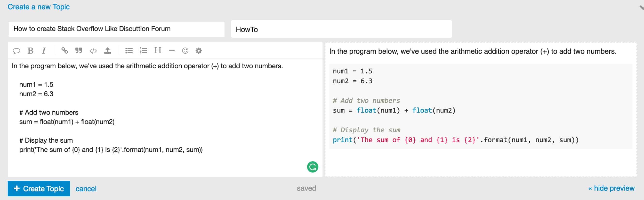Click '# Display the sum' in the editor
This screenshot has height=200, width=644.
coord(46,140)
